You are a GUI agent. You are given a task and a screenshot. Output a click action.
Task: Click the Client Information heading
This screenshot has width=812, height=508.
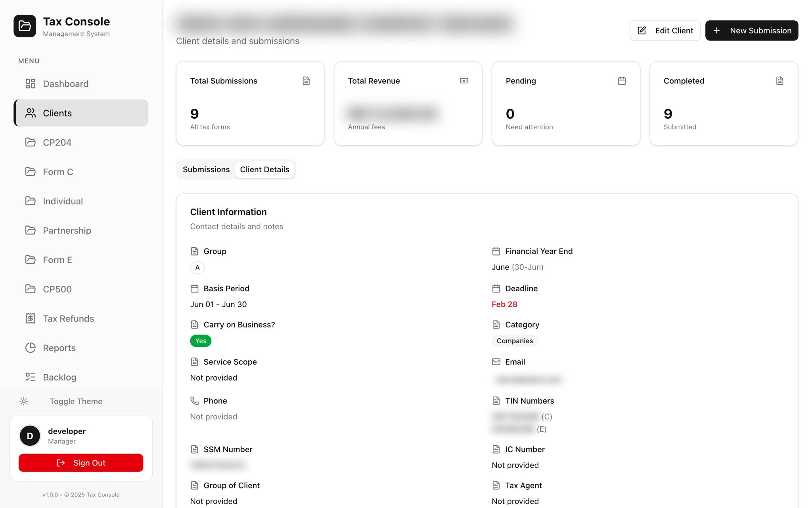[x=228, y=212]
